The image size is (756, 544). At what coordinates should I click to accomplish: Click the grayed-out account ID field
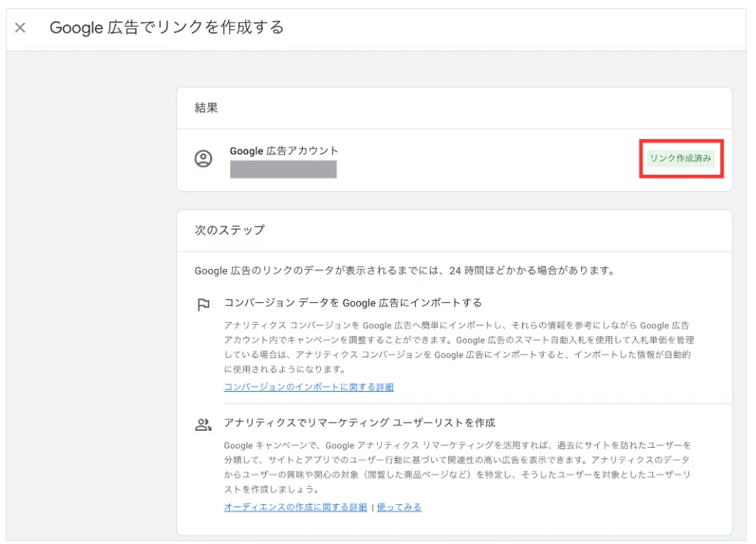[x=283, y=170]
